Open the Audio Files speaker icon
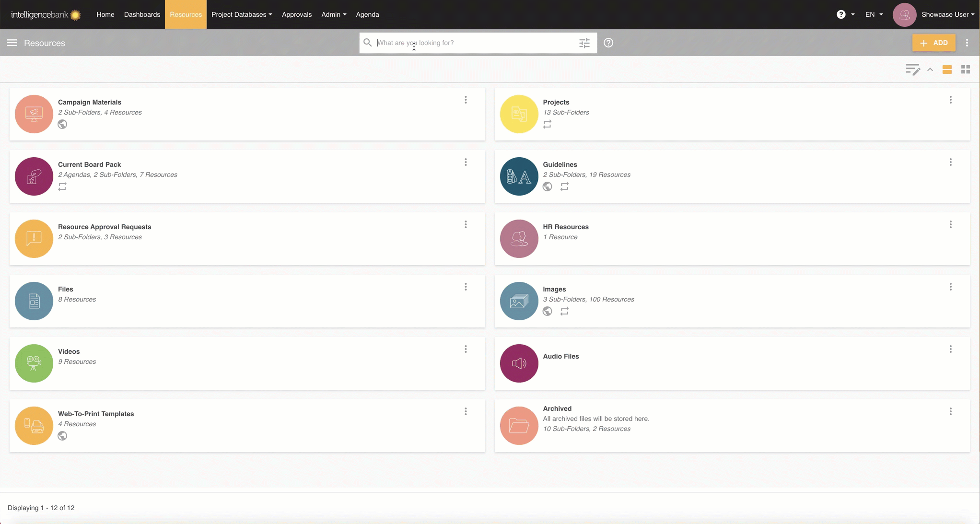The width and height of the screenshot is (980, 524). [519, 363]
